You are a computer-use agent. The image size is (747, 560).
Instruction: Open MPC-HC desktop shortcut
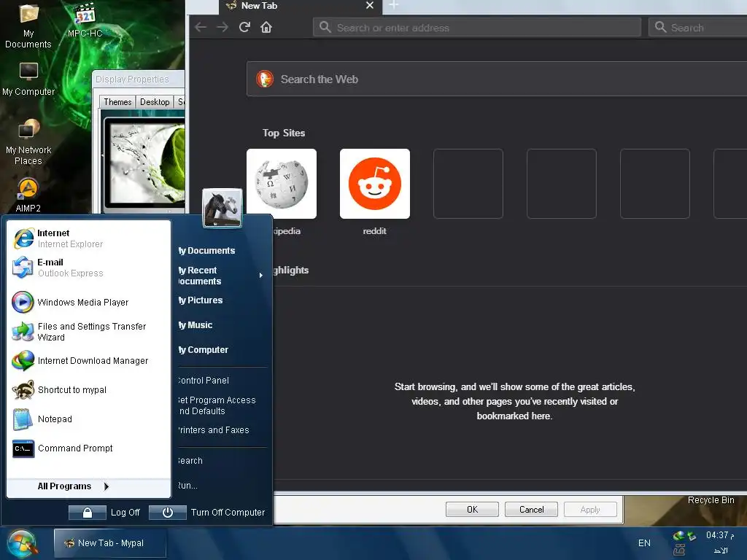pos(85,21)
